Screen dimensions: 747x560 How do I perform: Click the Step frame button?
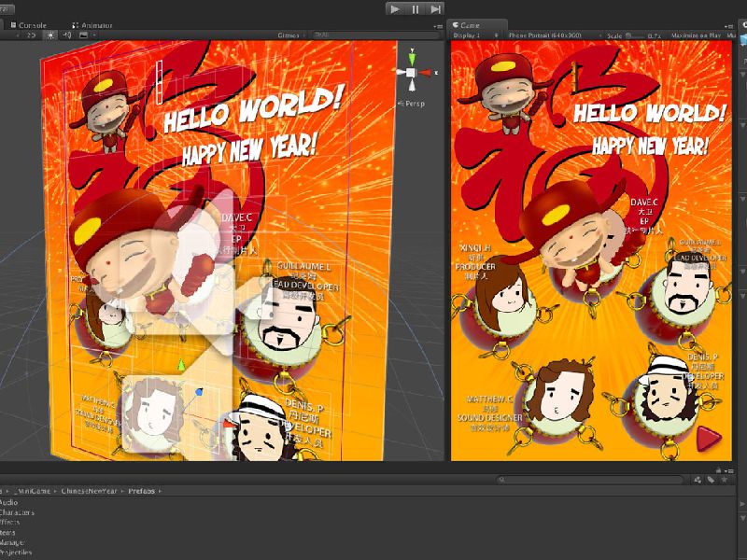[x=435, y=8]
